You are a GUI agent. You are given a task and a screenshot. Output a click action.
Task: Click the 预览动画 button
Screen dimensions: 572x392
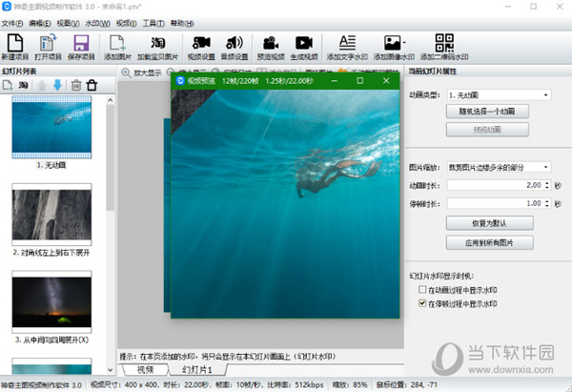pos(487,130)
